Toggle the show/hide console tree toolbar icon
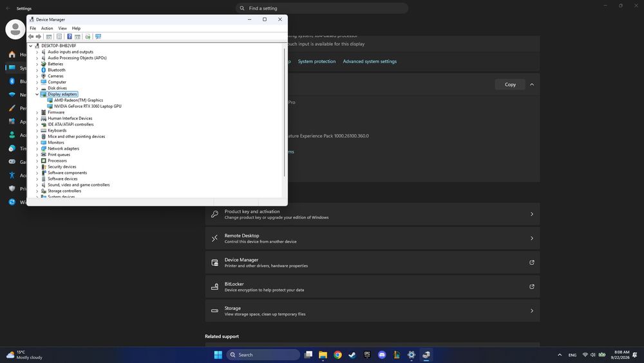 (49, 37)
